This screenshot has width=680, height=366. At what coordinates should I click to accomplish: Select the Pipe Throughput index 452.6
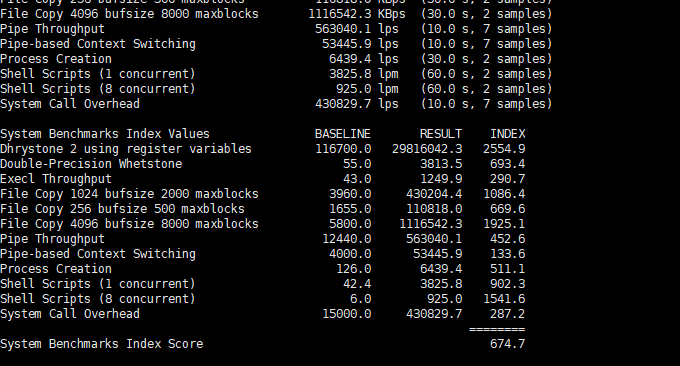click(x=507, y=239)
